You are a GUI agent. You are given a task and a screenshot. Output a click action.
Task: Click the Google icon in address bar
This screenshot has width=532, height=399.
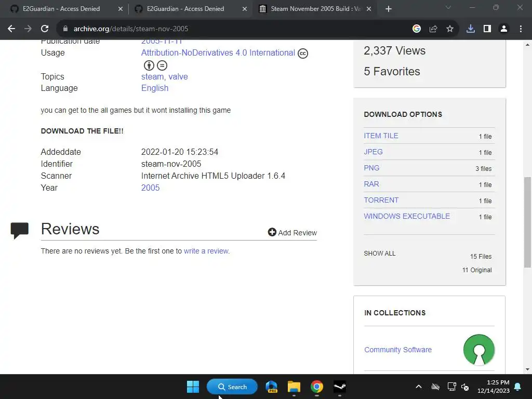[x=417, y=29]
